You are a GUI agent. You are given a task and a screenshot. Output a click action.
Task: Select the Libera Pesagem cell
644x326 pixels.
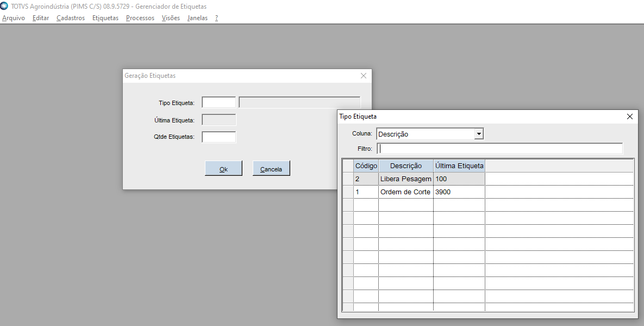[406, 179]
